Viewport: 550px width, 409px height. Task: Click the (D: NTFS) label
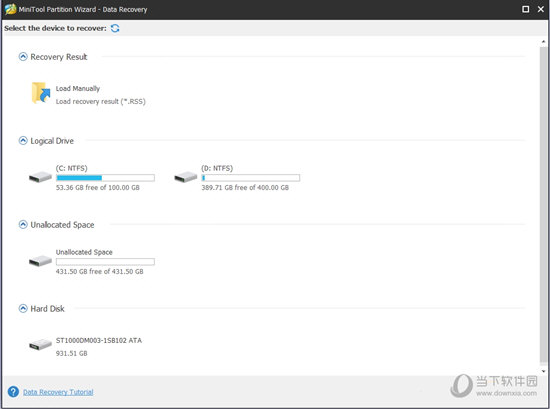(217, 168)
